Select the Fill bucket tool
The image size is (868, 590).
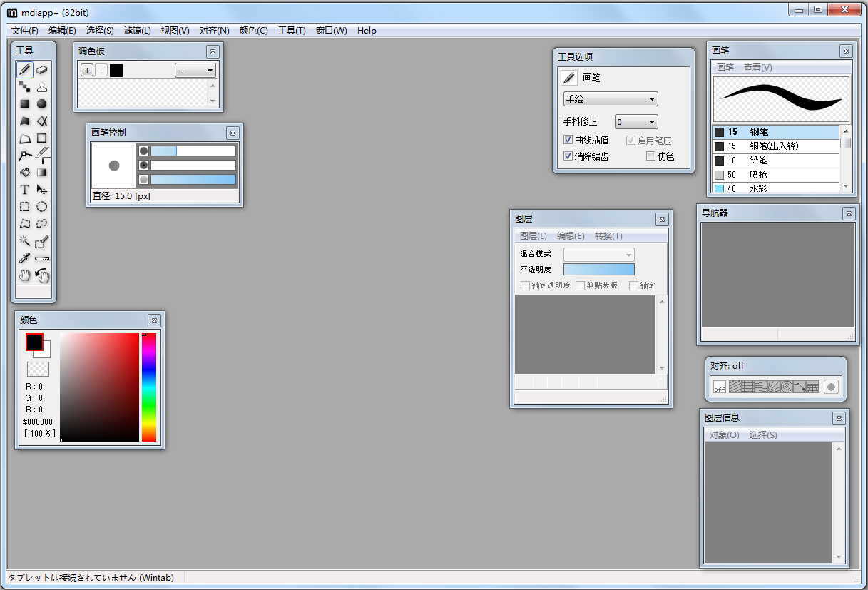pos(24,172)
